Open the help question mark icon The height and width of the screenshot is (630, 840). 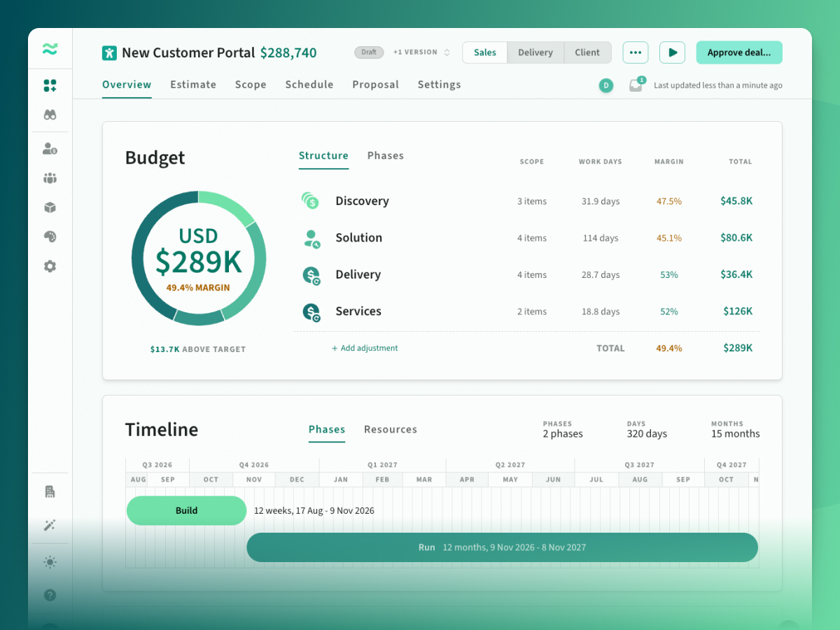click(x=50, y=595)
